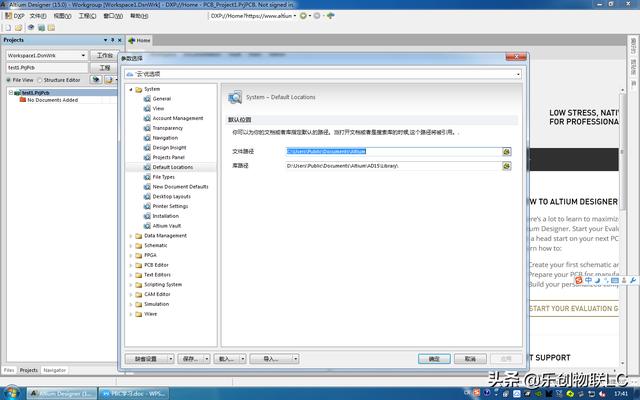Click the device view toolbar icon
This screenshot has width=640, height=400.
point(31,28)
